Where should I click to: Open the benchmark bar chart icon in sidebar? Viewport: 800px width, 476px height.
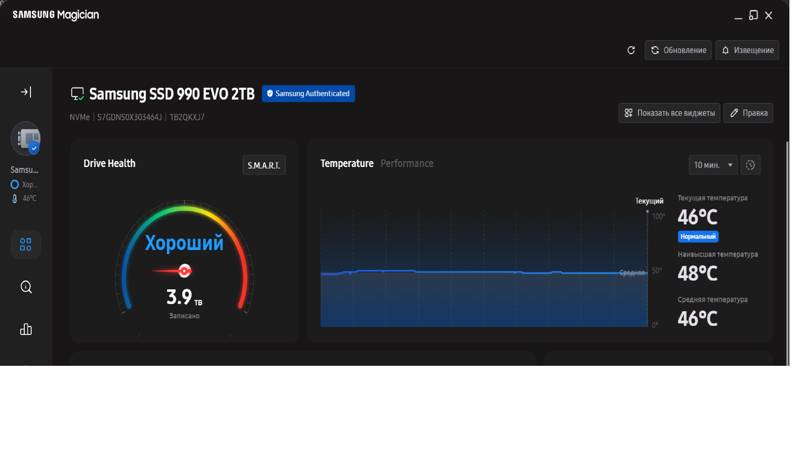tap(26, 329)
